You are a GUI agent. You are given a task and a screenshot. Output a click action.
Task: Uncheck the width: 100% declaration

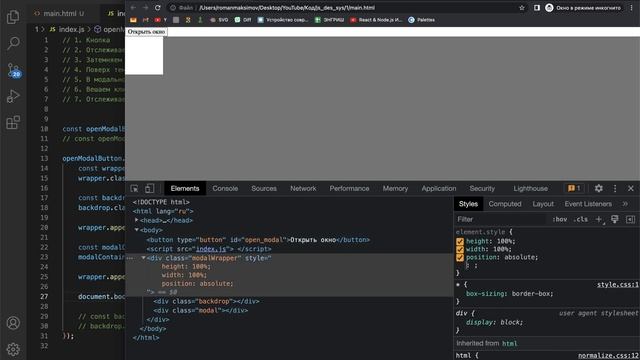coord(460,249)
